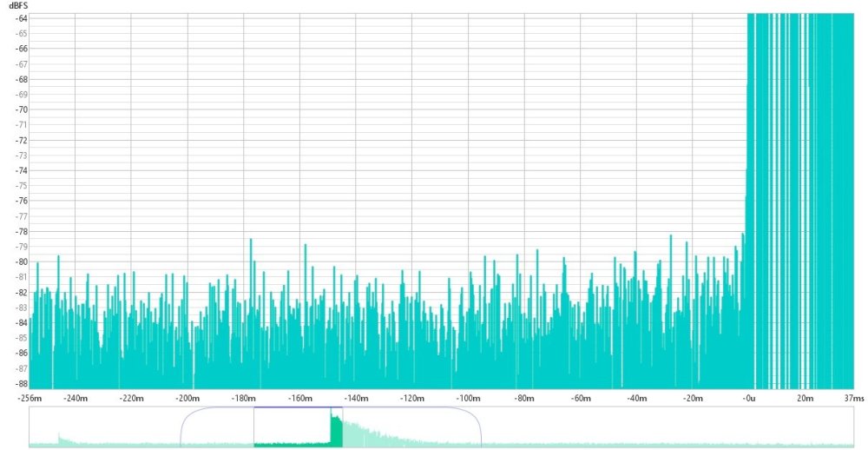Click the -256m time axis label
This screenshot has height=450, width=868.
coord(30,399)
